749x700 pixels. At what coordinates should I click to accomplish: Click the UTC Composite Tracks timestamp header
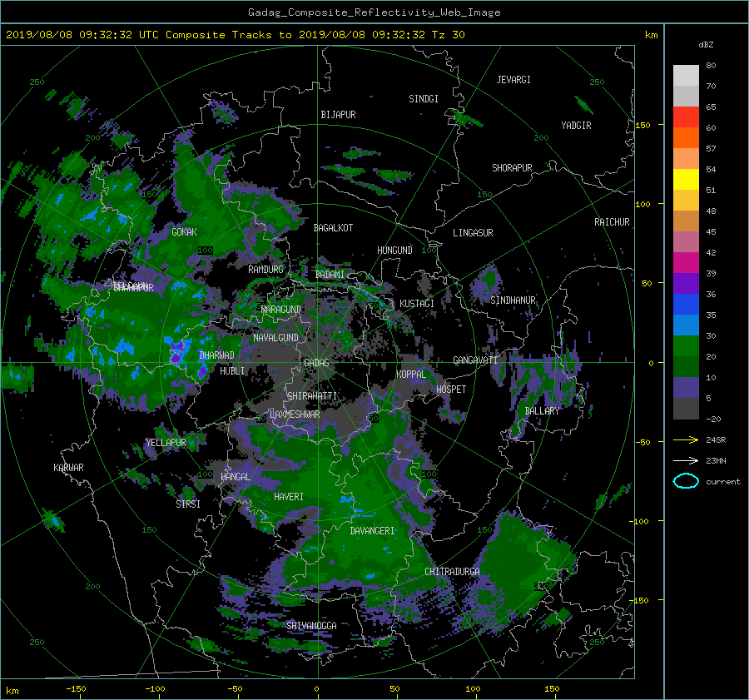(235, 35)
